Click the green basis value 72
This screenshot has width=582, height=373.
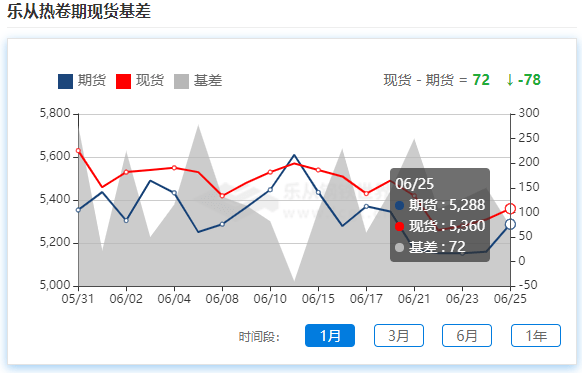click(x=481, y=80)
